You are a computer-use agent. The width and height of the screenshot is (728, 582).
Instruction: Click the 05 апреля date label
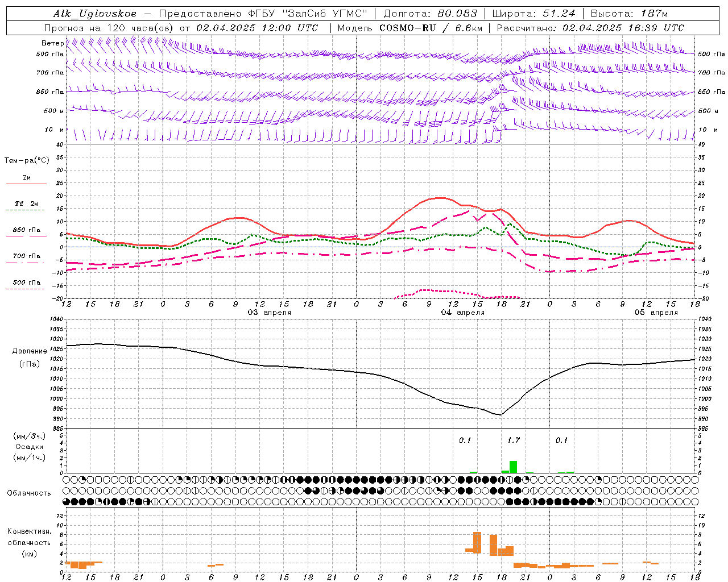(656, 313)
